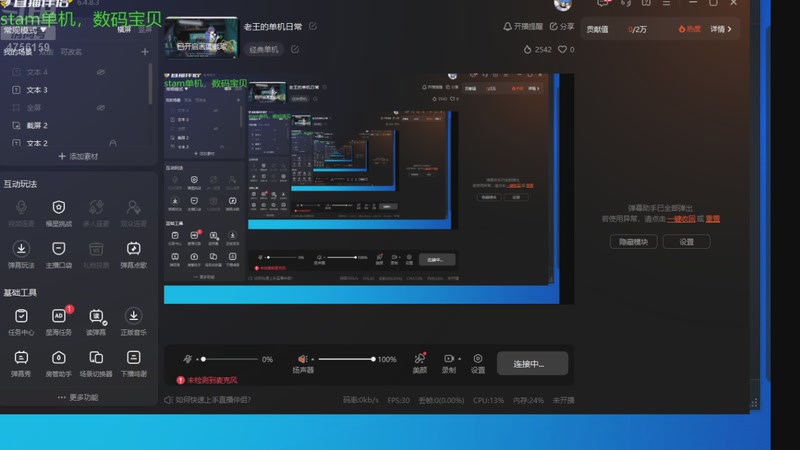
Task: Switch to 竖屏 portrait tab
Action: (145, 30)
